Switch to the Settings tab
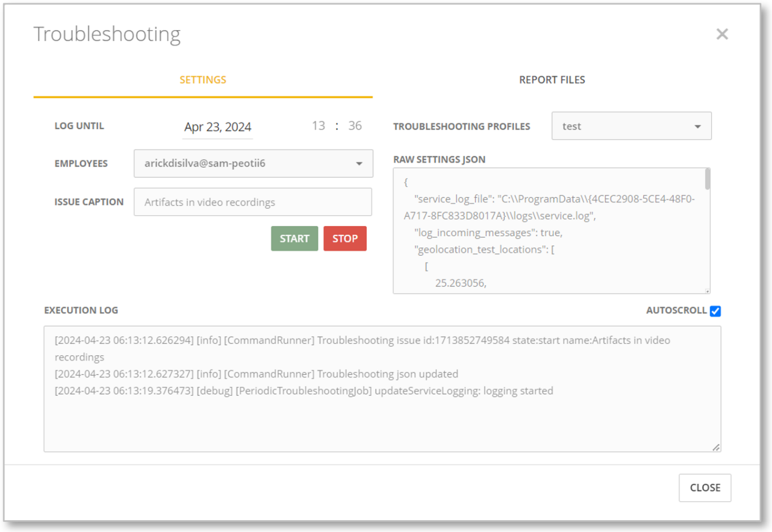 click(203, 80)
